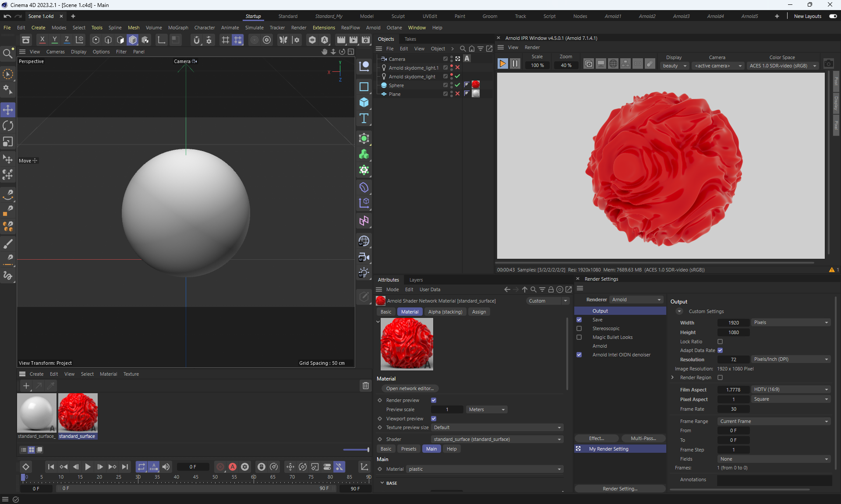Select the Rotate tool in left toolbar
Image resolution: width=841 pixels, height=504 pixels.
pyautogui.click(x=8, y=126)
